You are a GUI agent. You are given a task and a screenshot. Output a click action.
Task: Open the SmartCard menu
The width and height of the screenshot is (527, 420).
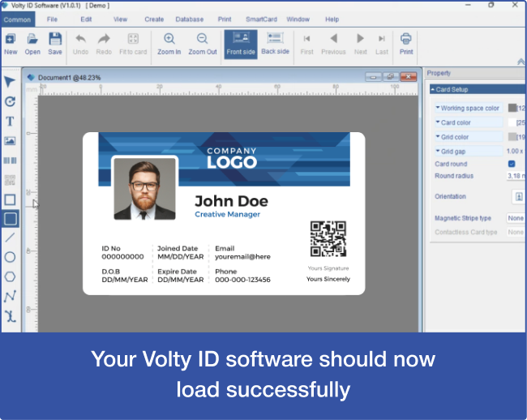[x=261, y=19]
